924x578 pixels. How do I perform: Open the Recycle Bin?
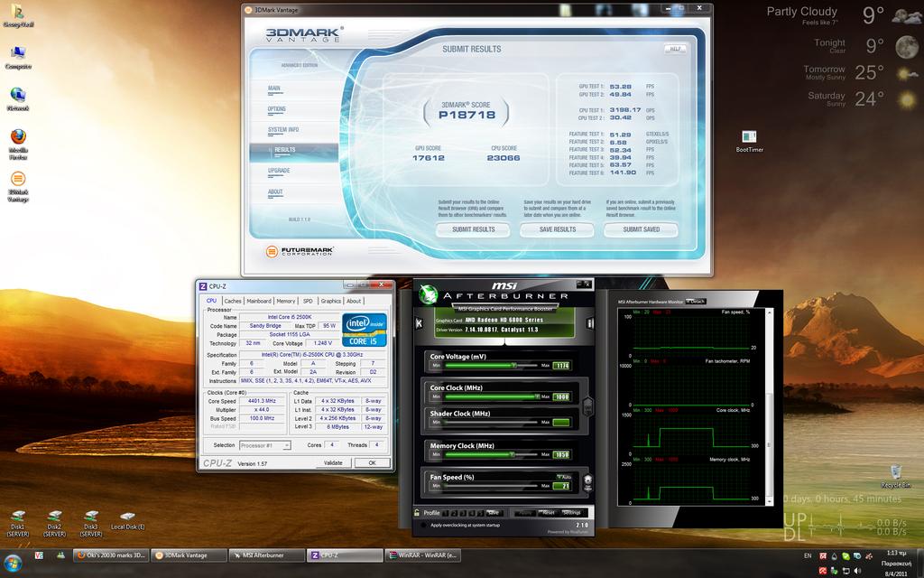point(896,476)
